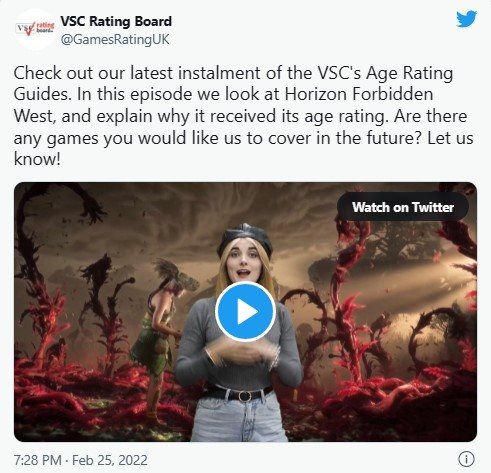This screenshot has width=491, height=473.
Task: Click the 'any games you would like' line
Action: [x=243, y=138]
